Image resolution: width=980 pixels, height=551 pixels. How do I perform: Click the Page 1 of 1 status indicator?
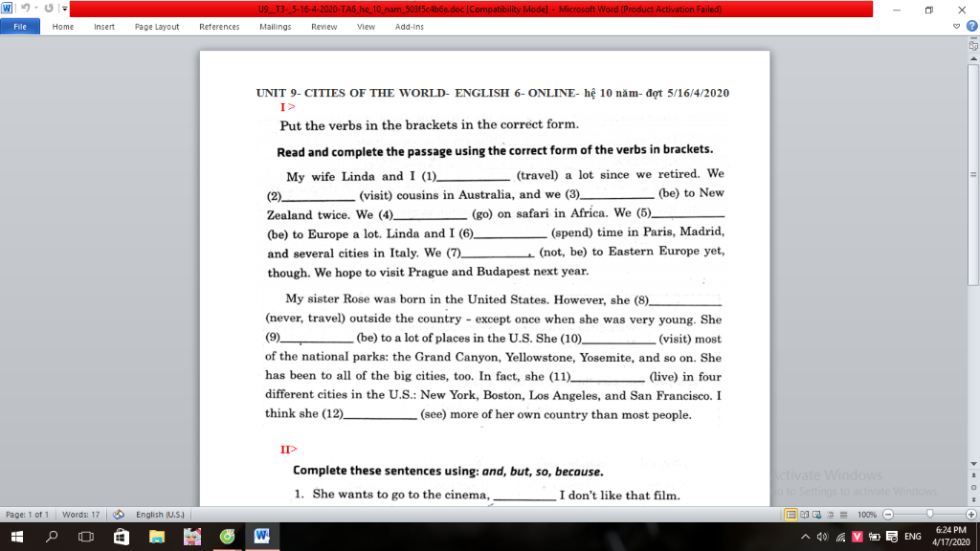27,515
